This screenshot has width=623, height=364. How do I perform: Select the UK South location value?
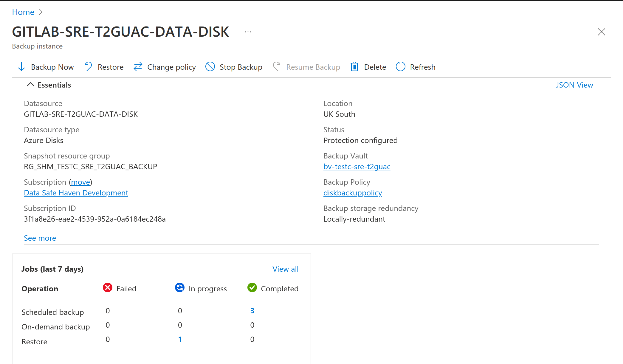pos(339,114)
